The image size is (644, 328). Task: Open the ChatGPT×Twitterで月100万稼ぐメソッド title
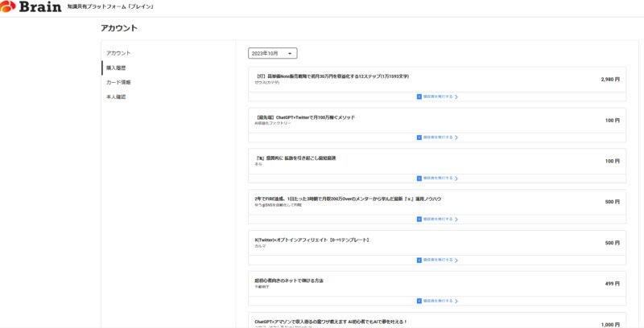[305, 117]
